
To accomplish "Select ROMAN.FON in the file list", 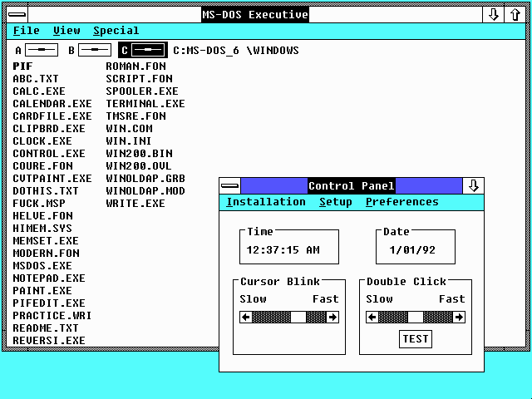I will (135, 66).
